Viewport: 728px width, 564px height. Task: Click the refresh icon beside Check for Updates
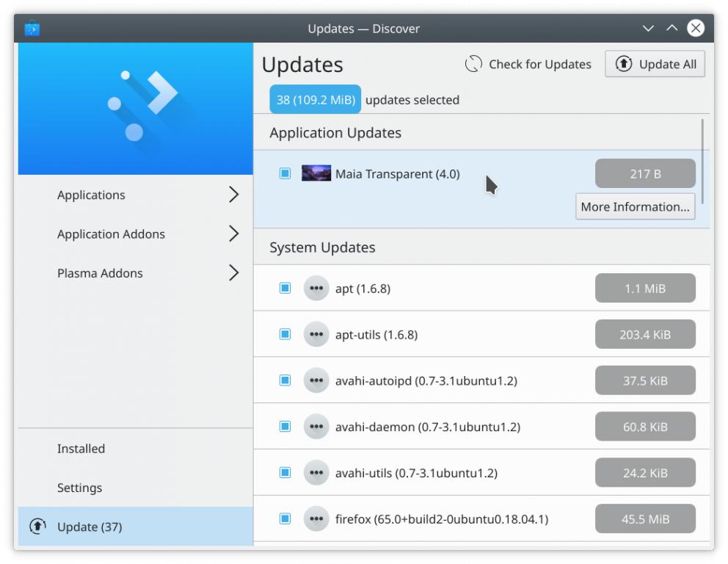(473, 64)
